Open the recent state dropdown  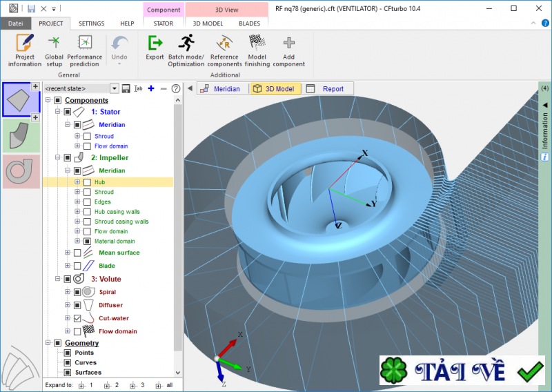tap(115, 89)
